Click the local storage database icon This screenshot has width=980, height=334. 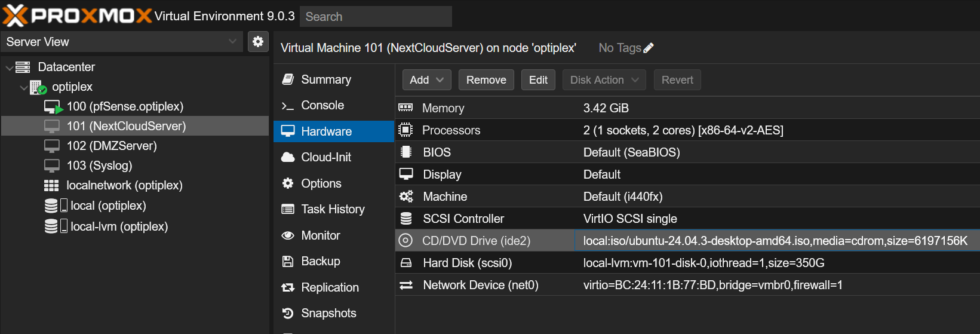pos(51,206)
